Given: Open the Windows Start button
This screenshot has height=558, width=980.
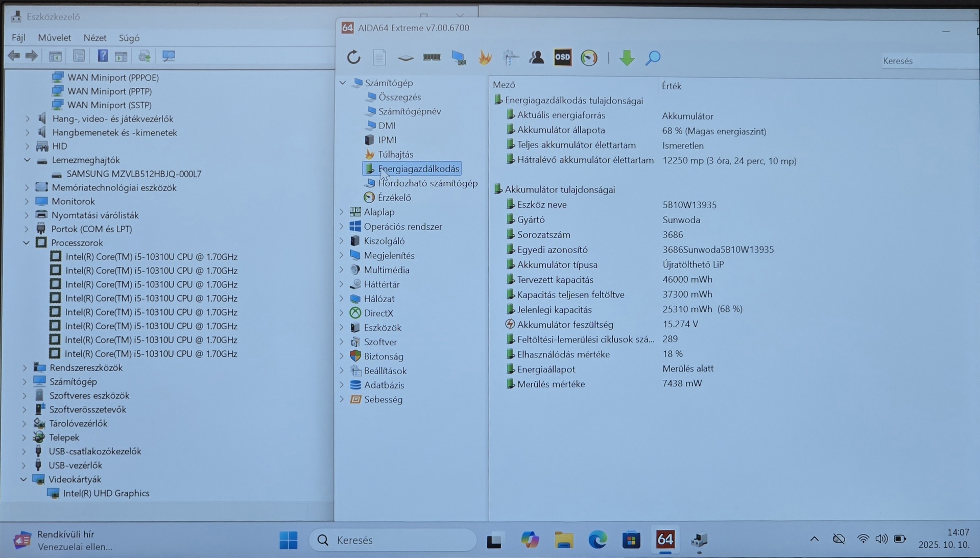Looking at the screenshot, I should click(289, 540).
